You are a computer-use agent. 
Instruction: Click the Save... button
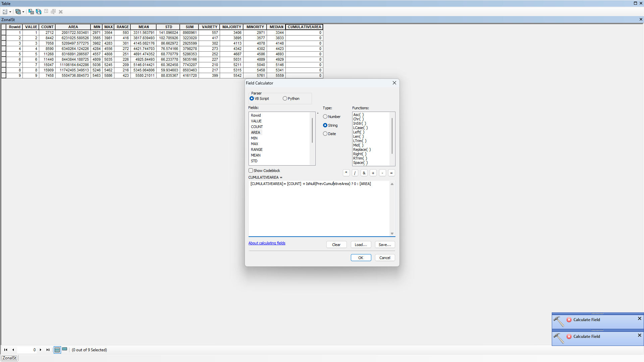(x=385, y=245)
